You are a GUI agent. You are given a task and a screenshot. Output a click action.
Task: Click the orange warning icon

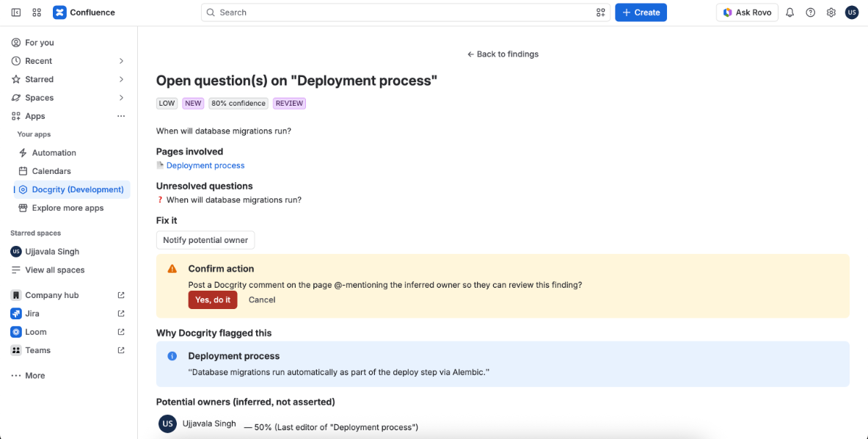172,269
